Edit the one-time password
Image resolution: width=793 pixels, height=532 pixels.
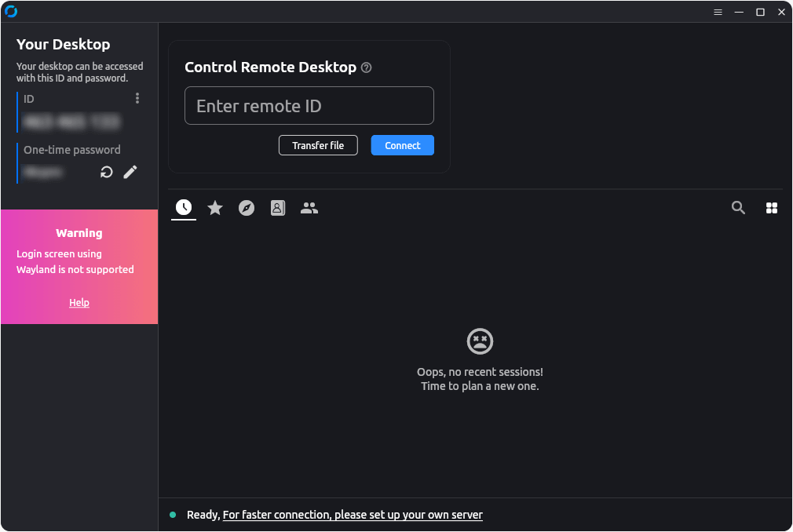(130, 172)
